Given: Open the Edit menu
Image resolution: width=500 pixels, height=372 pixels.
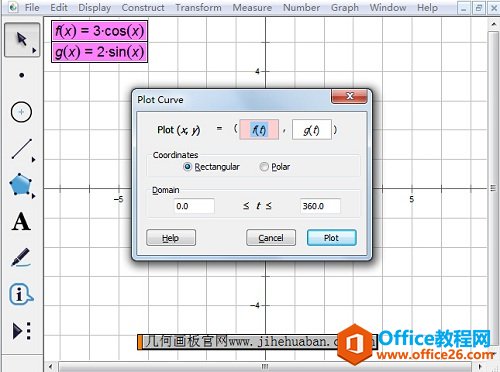Looking at the screenshot, I should tap(59, 7).
